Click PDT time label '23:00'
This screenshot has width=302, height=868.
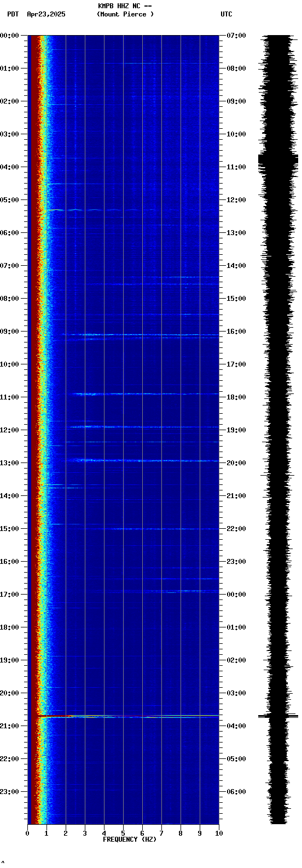click(9, 792)
